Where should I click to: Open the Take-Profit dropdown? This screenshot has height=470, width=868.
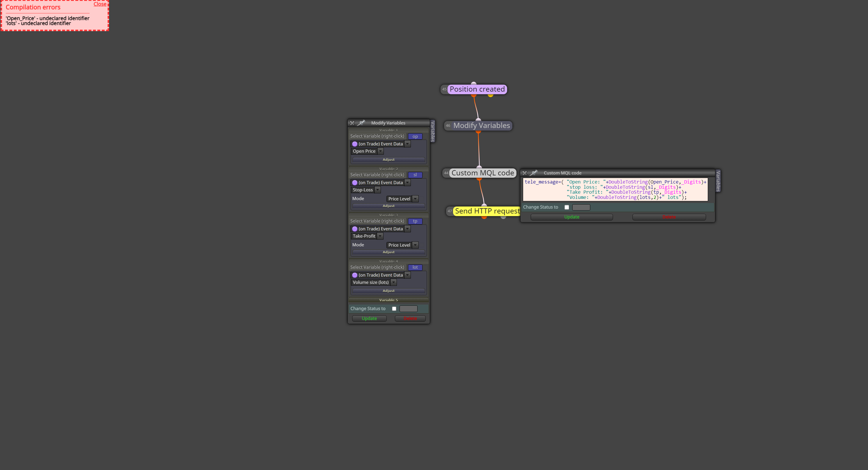click(367, 236)
